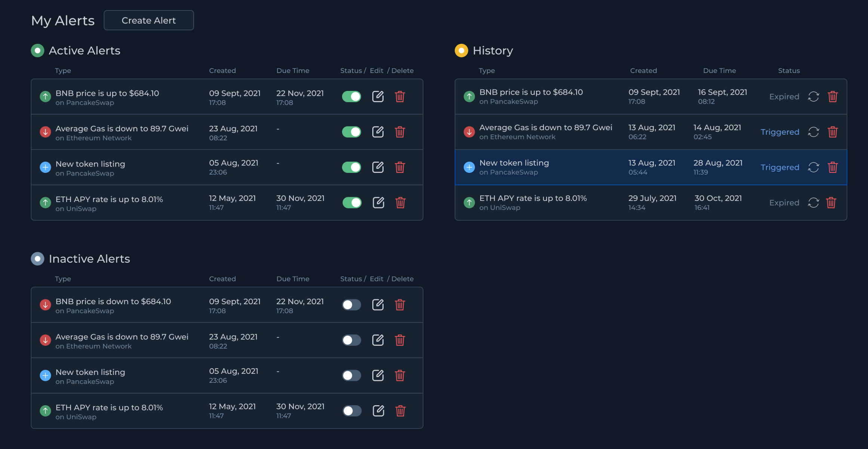Viewport: 868px width, 449px height.
Task: Edit the inactive ETH APY rate alert
Action: (x=378, y=411)
